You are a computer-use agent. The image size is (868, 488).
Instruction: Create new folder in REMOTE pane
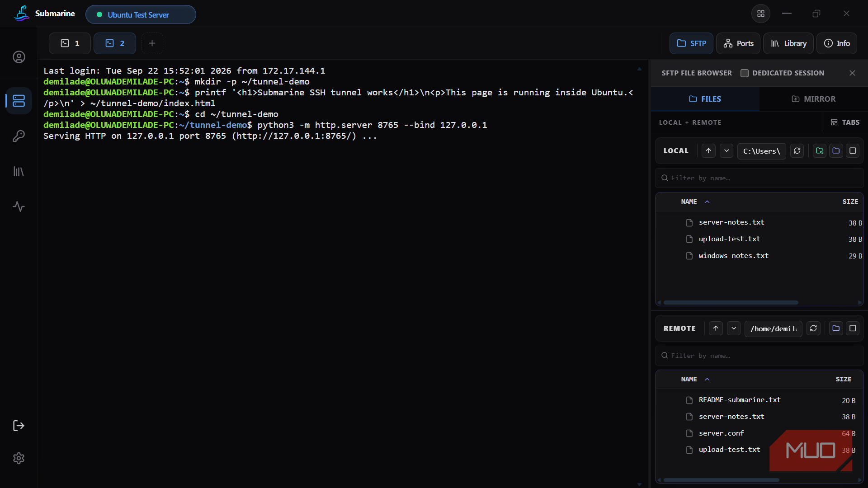click(836, 328)
